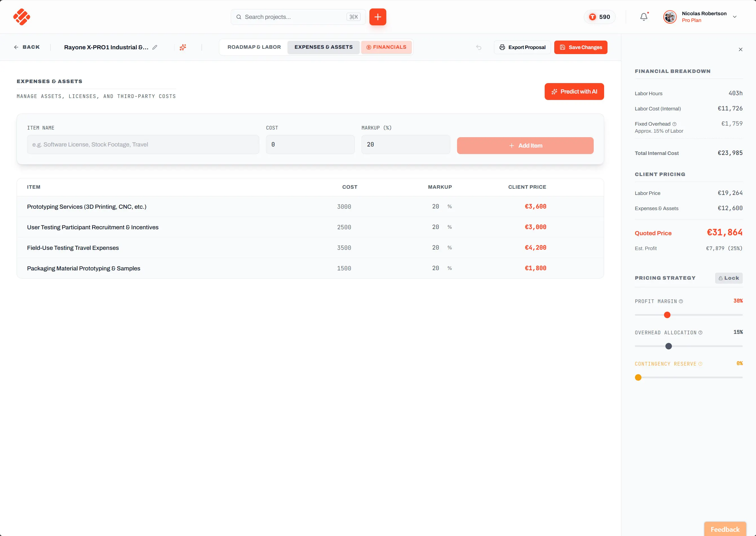Screen dimensions: 756x536
Task: Switch to Roadmap & Labor tab
Action: coord(254,47)
